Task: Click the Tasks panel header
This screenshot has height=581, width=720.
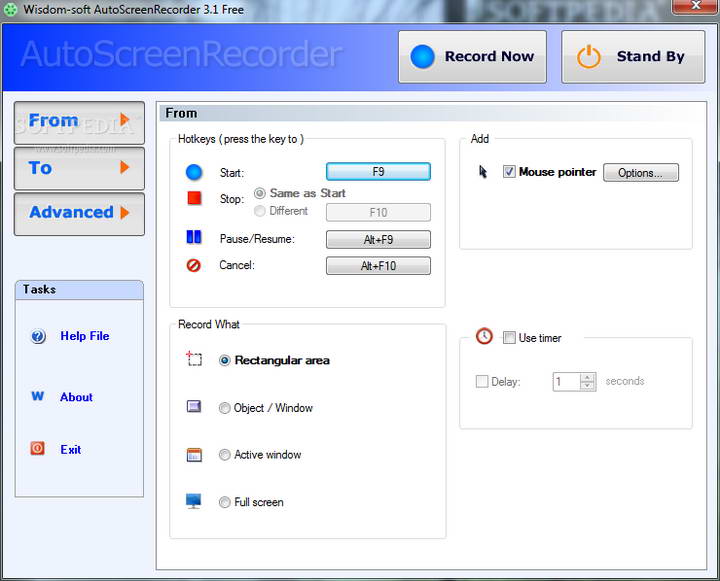Action: tap(79, 290)
